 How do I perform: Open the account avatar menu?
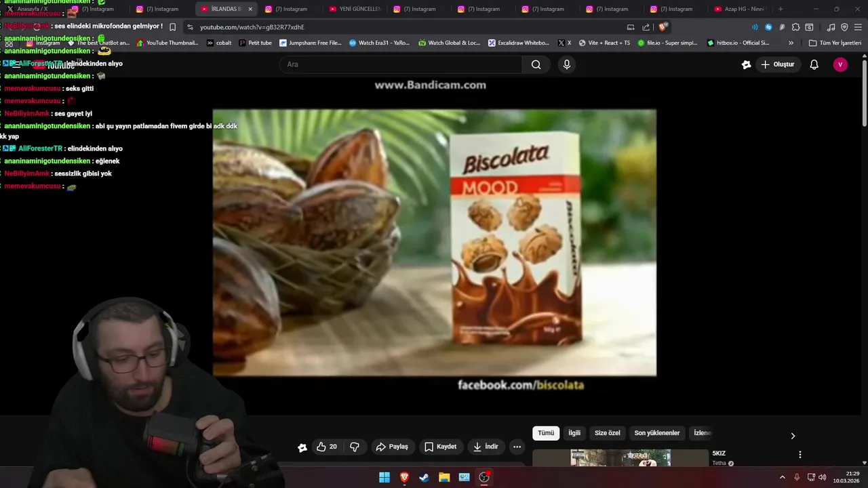tap(840, 64)
